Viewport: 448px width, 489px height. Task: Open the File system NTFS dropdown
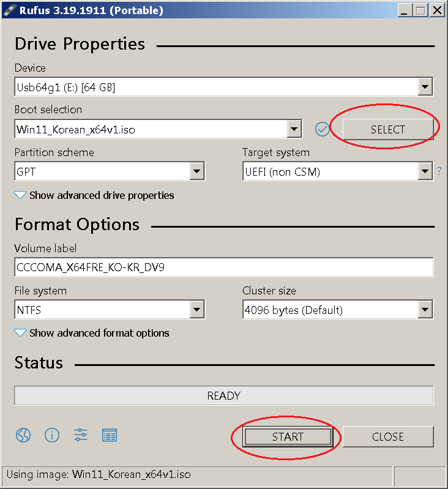(110, 309)
